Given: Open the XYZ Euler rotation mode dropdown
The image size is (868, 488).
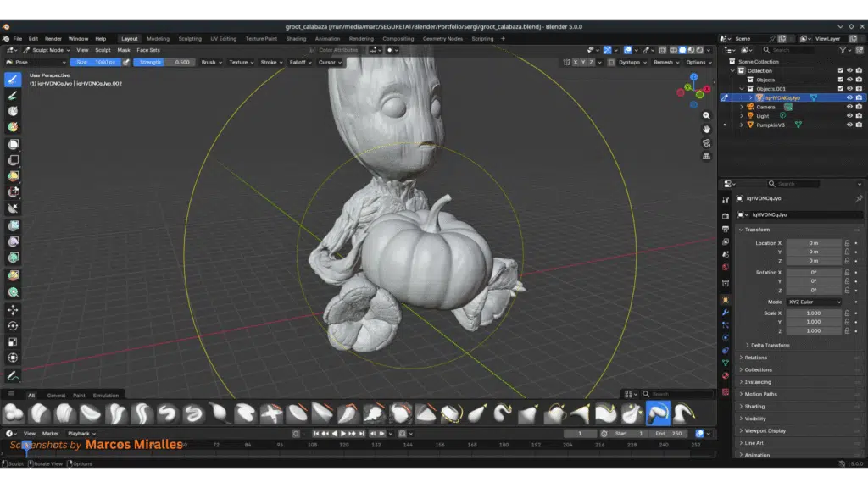Looking at the screenshot, I should point(815,302).
